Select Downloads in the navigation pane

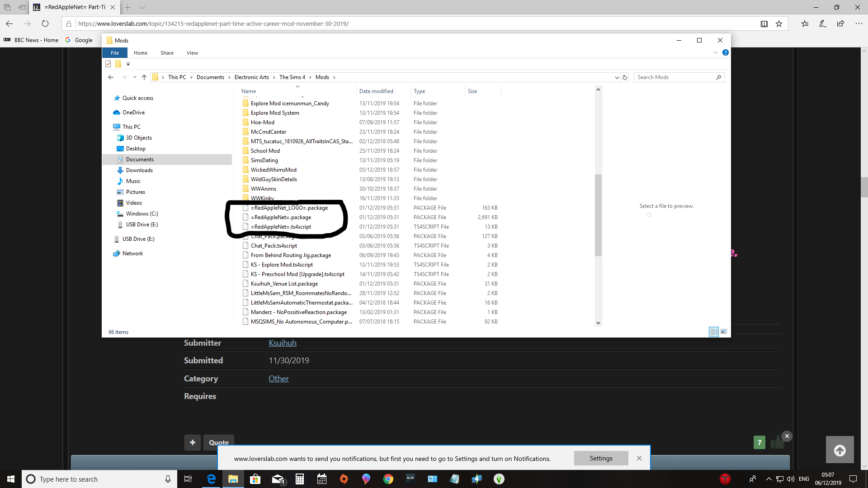tap(139, 170)
